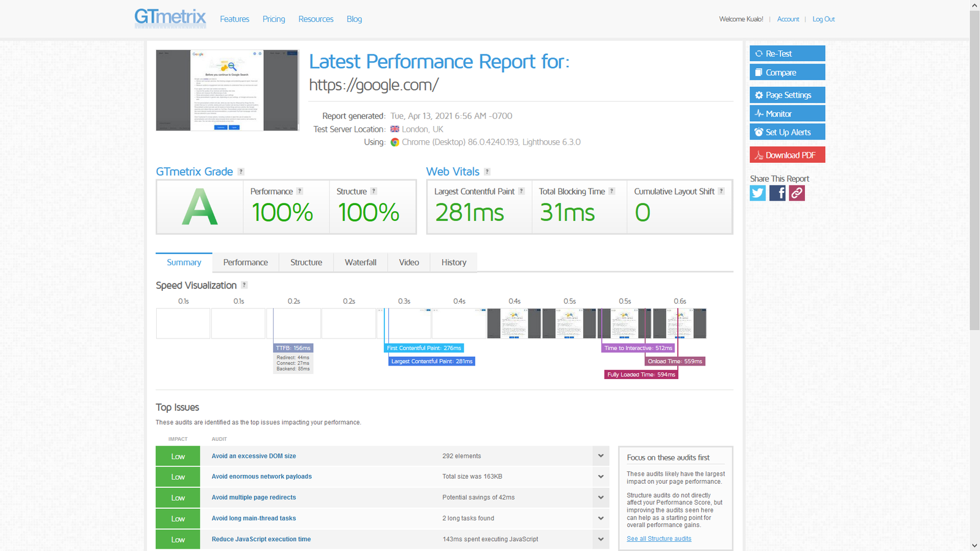Open the Structure tab
The height and width of the screenshot is (551, 980).
coord(306,262)
